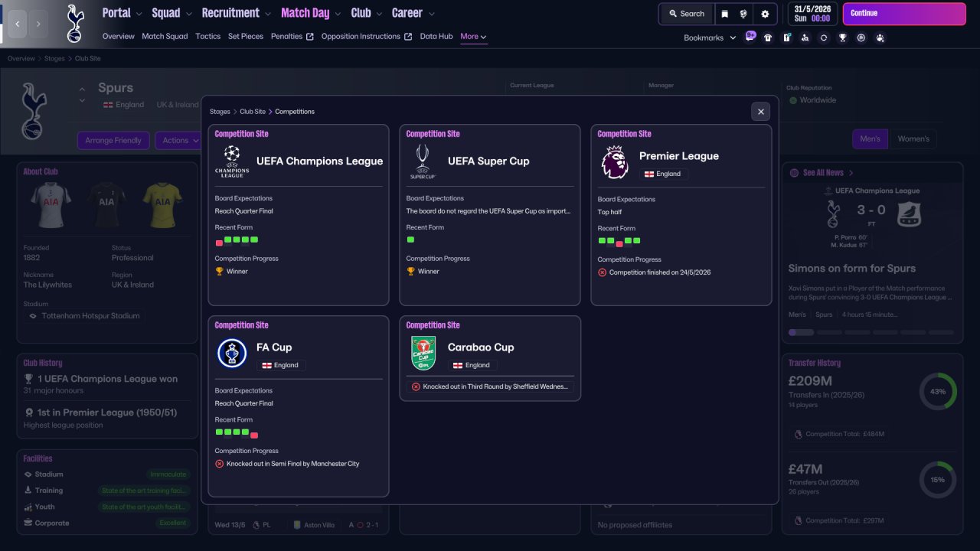Open the Opposition Instructions external link icon

point(408,37)
